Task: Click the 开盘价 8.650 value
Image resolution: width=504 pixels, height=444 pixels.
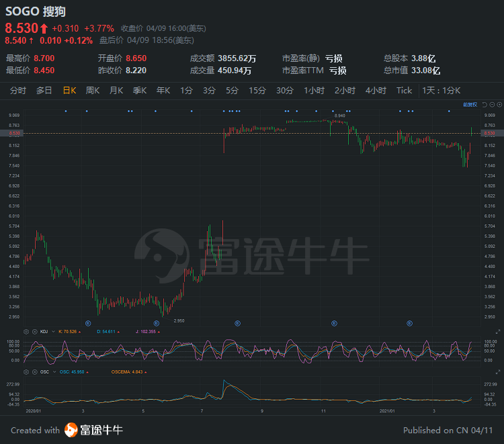Action: tap(136, 58)
